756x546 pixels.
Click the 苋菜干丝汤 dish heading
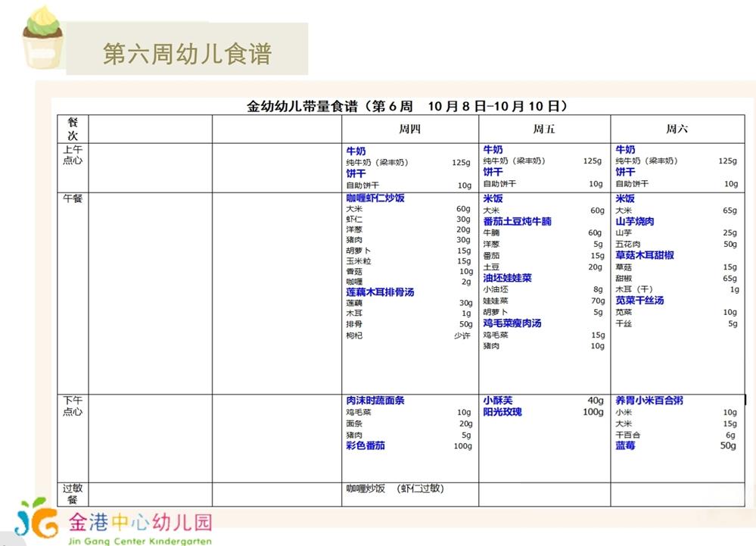[x=639, y=301]
